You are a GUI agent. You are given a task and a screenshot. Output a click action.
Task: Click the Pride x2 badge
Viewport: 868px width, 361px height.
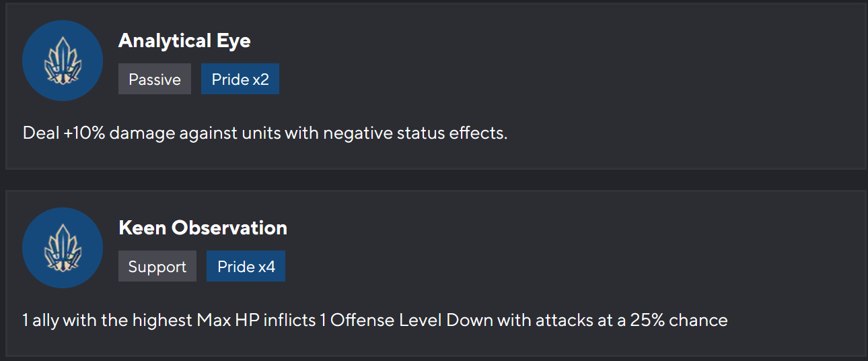click(240, 79)
